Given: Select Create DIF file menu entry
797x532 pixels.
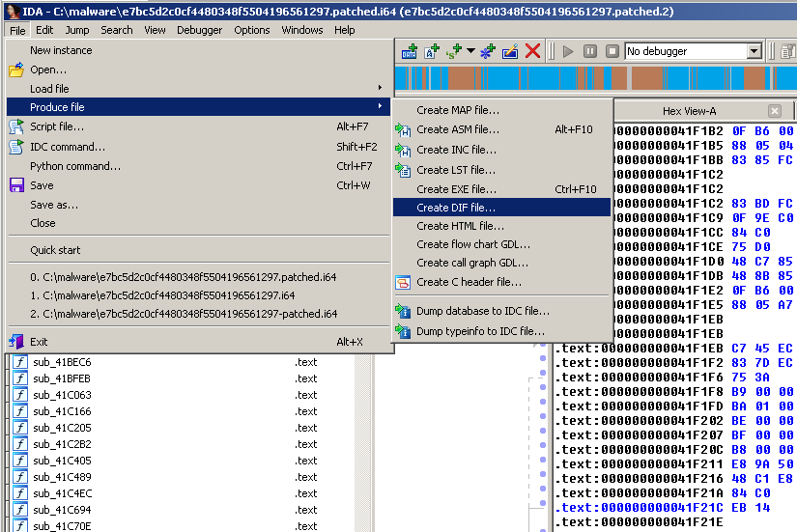Looking at the screenshot, I should coord(456,208).
